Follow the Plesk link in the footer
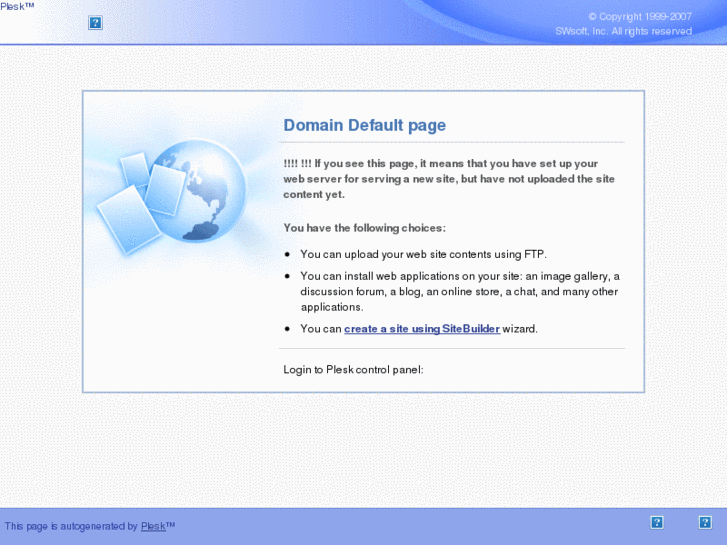This screenshot has width=727, height=545. (153, 526)
